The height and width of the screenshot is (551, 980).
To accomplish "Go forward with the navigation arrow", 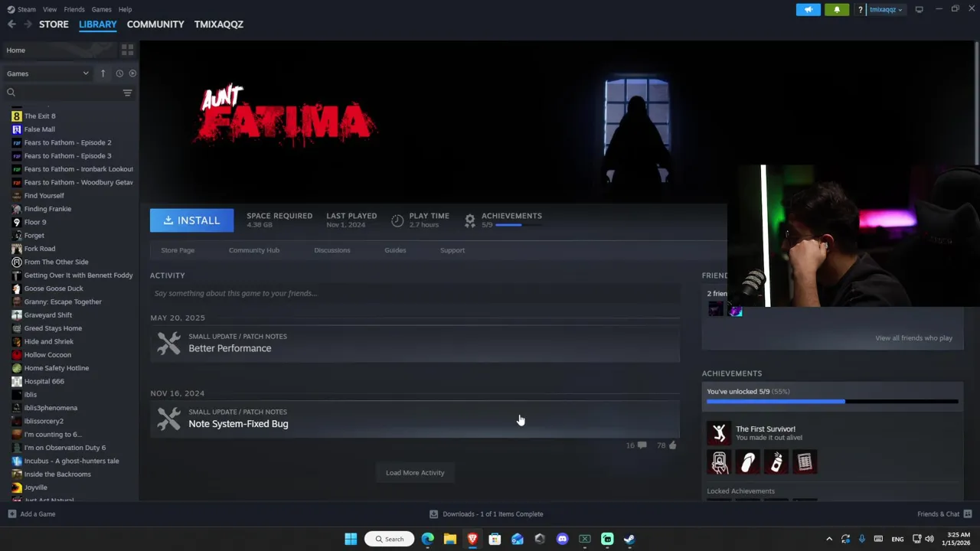I will [28, 24].
